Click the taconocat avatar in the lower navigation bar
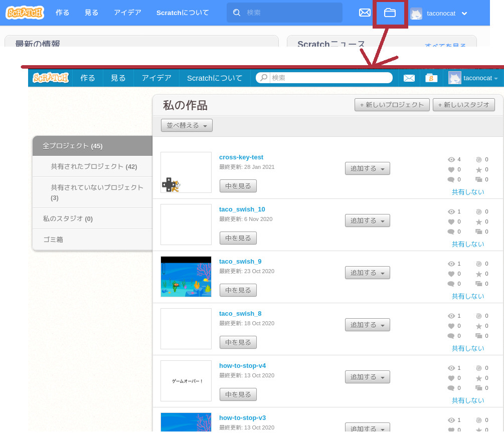Image resolution: width=504 pixels, height=436 pixels. (454, 78)
